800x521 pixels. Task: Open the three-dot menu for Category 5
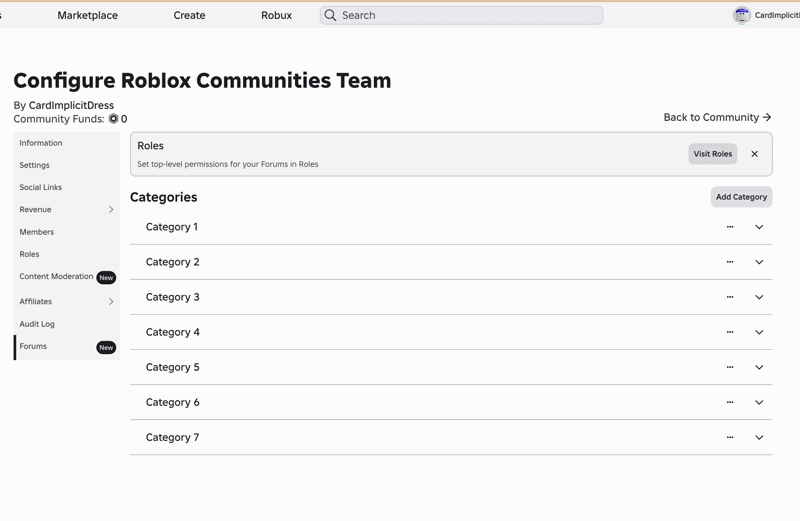point(730,367)
